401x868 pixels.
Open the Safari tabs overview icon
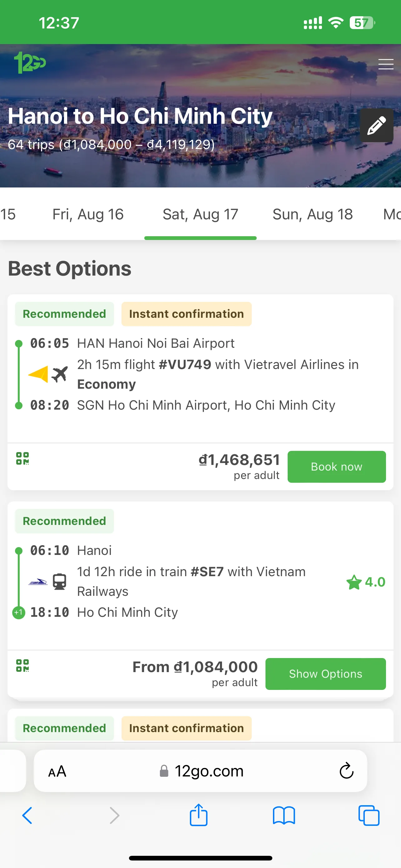click(x=369, y=816)
